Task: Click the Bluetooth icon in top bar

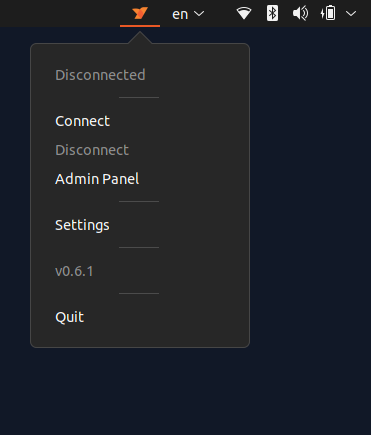Action: tap(272, 14)
